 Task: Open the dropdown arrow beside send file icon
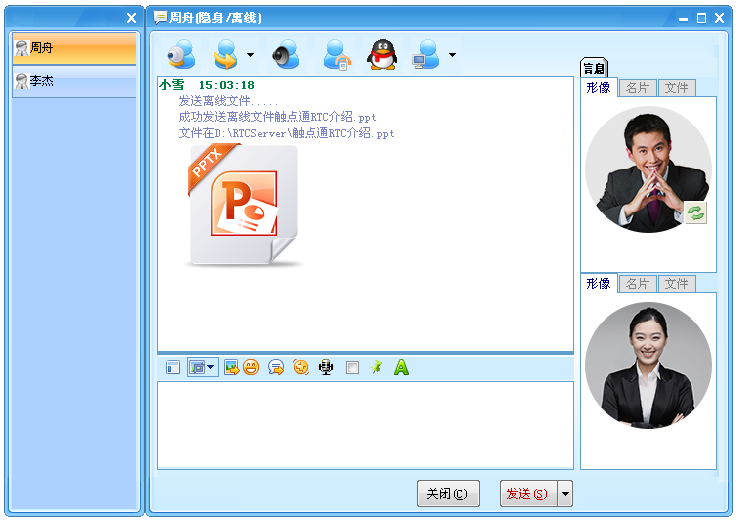point(250,55)
